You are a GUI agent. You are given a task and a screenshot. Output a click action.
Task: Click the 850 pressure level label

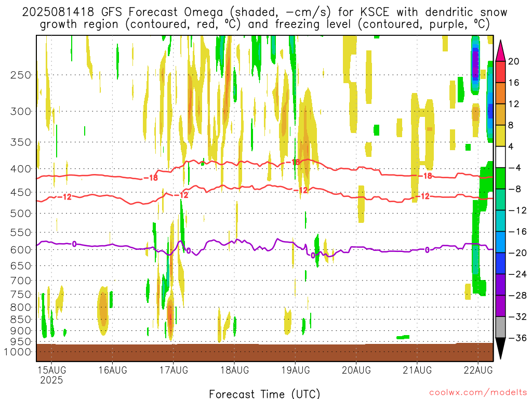[x=20, y=320]
